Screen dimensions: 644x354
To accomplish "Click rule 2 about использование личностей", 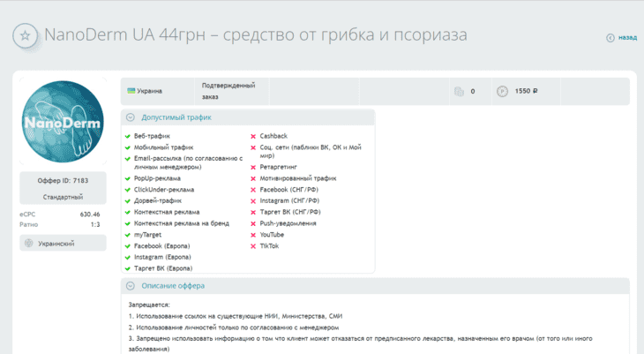I will pyautogui.click(x=233, y=328).
